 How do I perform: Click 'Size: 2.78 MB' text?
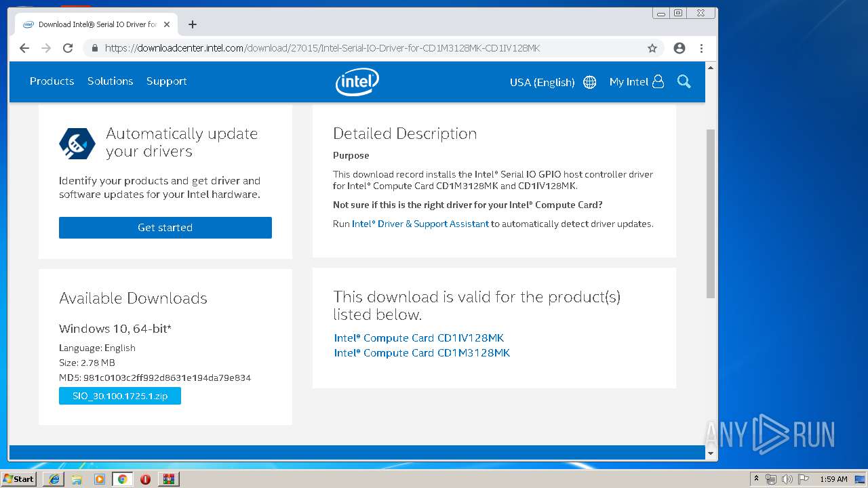87,363
